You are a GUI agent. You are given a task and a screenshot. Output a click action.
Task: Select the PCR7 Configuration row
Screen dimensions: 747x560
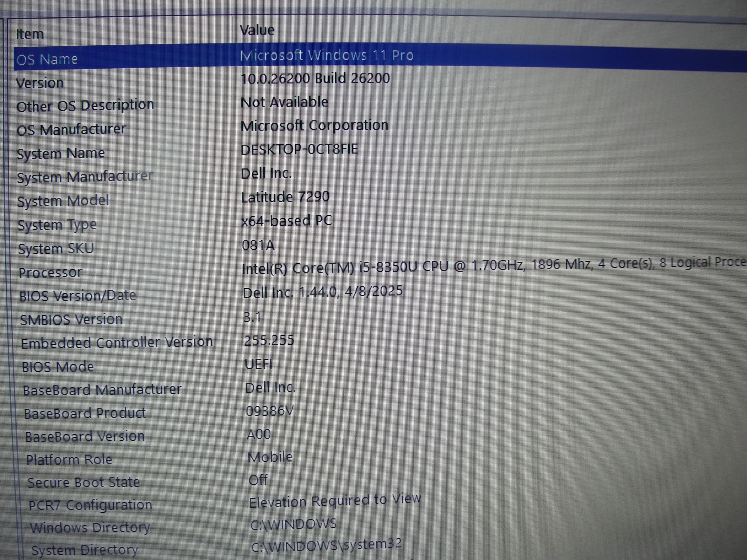[x=91, y=505]
